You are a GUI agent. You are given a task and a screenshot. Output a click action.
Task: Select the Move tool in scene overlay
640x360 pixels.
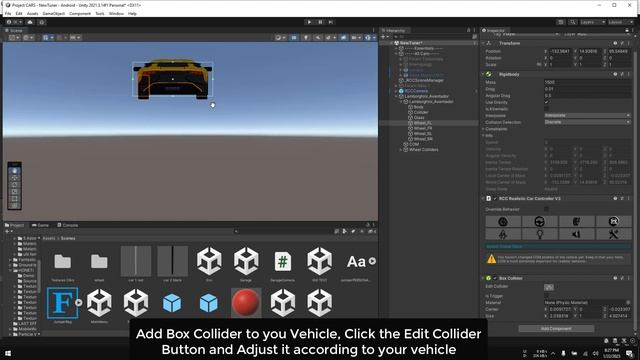pyautogui.click(x=15, y=178)
